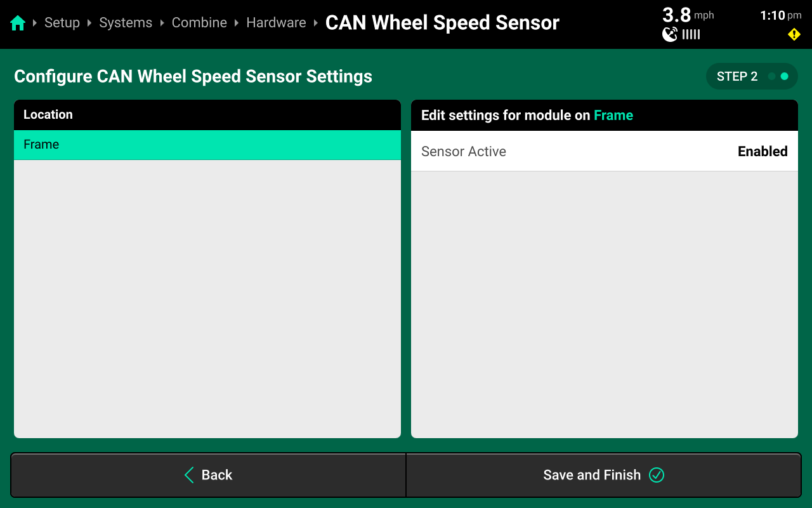Tap the GPS signal strength bars
Viewport: 812px width, 508px height.
tap(691, 34)
